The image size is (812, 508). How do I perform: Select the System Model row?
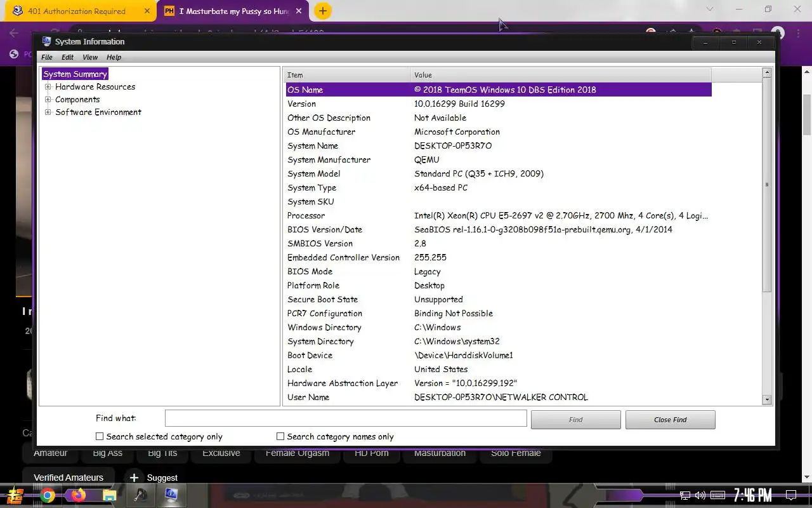pos(499,173)
